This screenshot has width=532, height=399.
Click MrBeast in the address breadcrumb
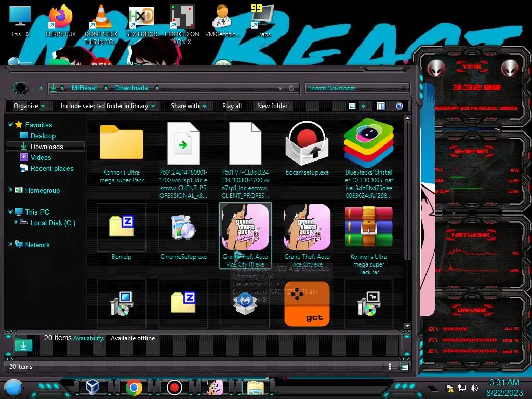[84, 88]
